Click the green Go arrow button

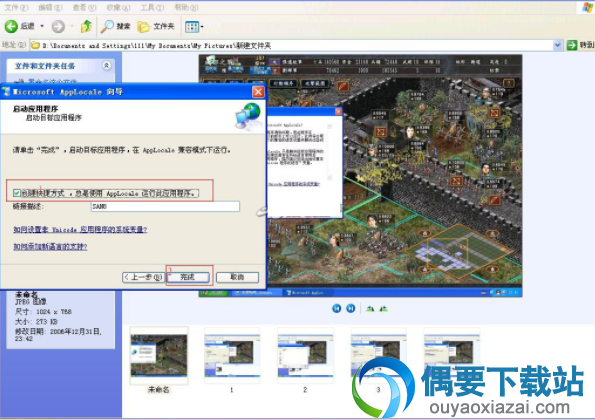point(571,45)
